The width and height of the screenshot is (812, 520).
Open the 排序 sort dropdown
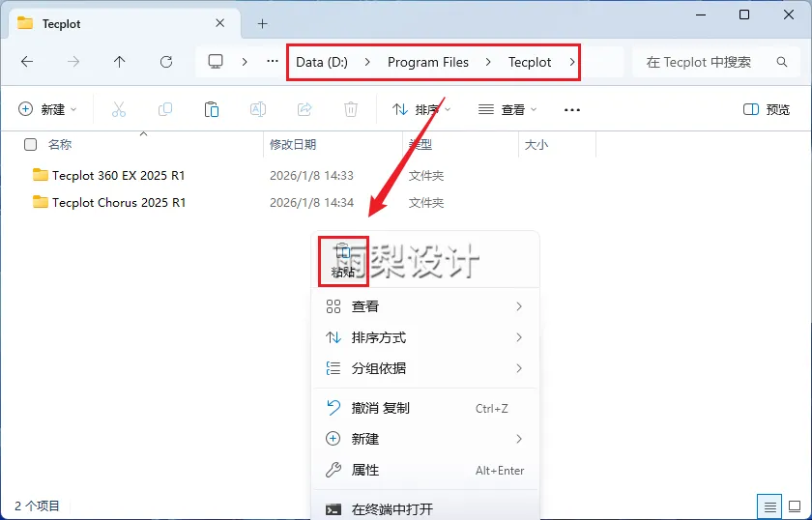click(x=421, y=109)
